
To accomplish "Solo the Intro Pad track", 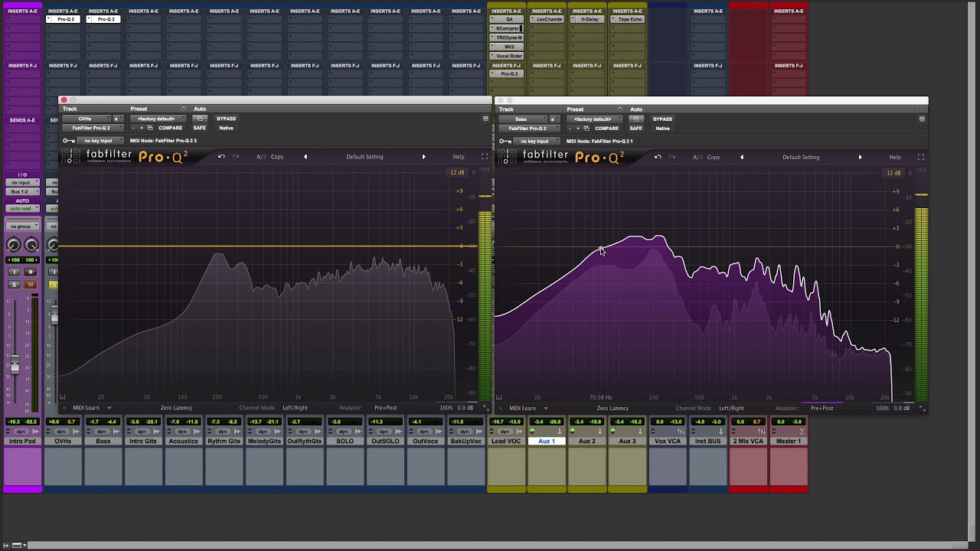I will [x=14, y=285].
